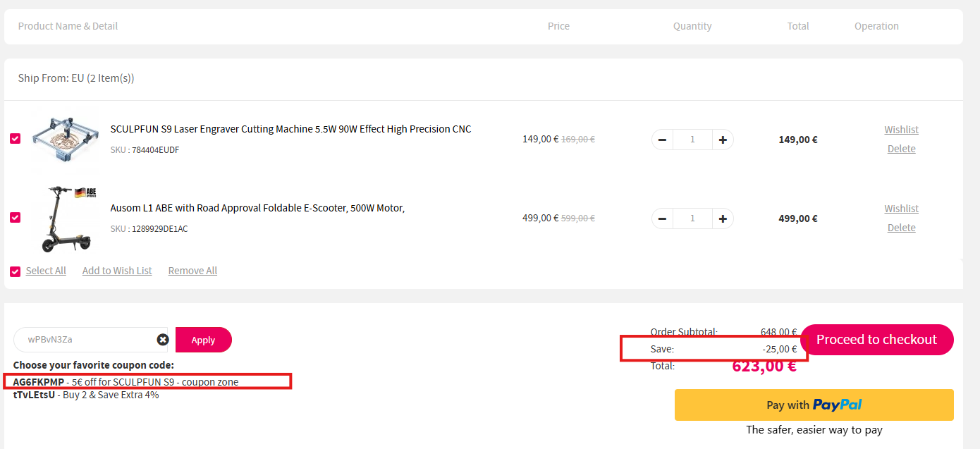980x449 pixels.
Task: Click the struck-through 169,00 € original price
Action: pos(578,140)
